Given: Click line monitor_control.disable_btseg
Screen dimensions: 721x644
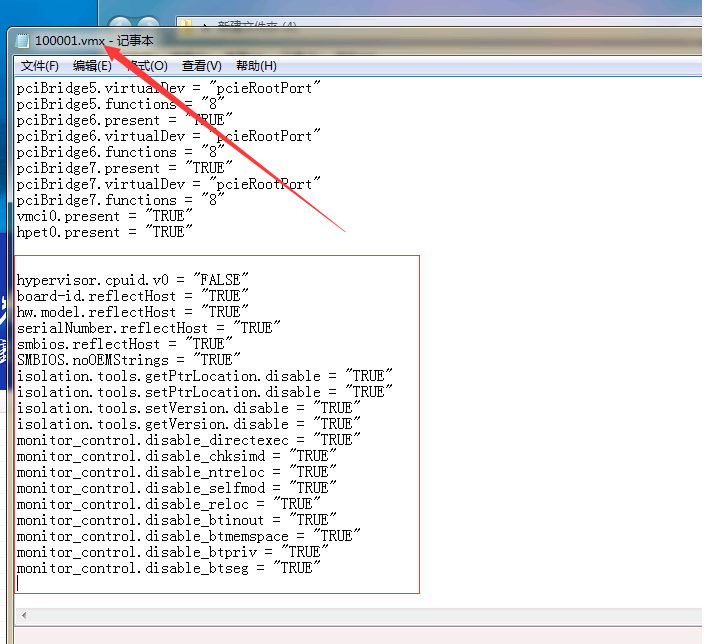Looking at the screenshot, I should (x=169, y=568).
